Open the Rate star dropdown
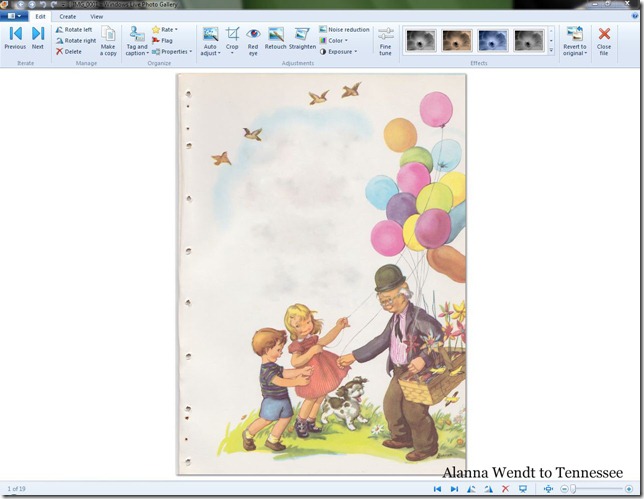 tap(165, 30)
